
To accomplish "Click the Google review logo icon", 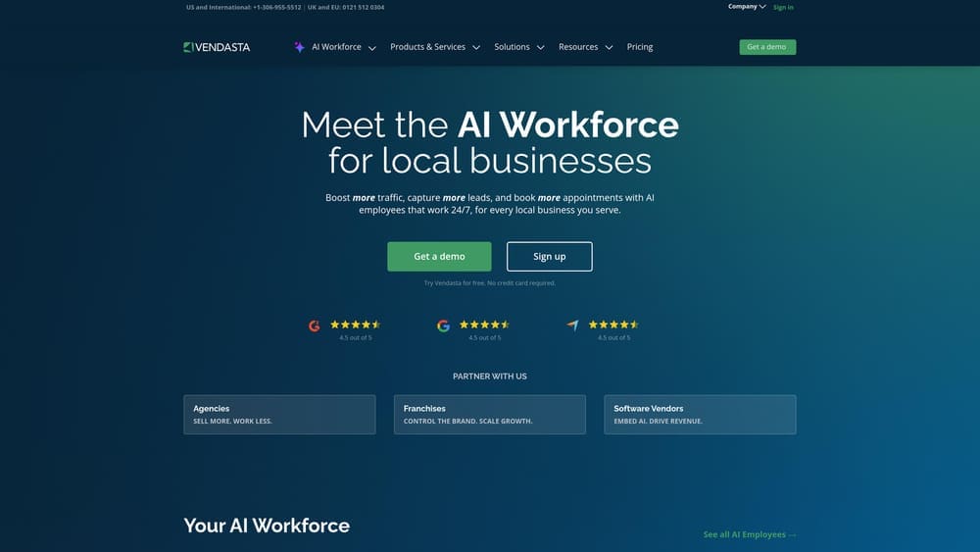I will coord(443,326).
